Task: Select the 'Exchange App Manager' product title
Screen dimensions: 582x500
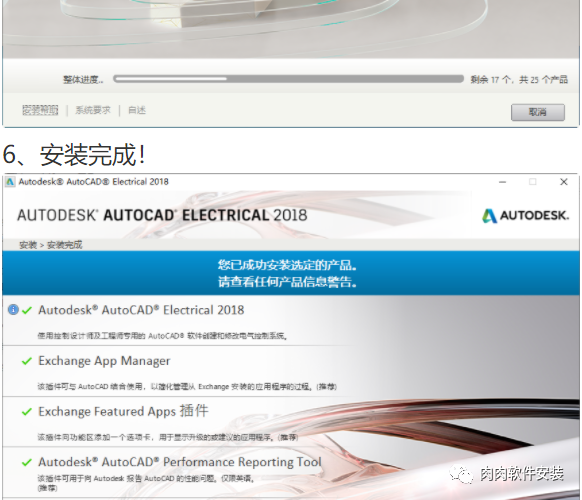Action: click(x=104, y=361)
